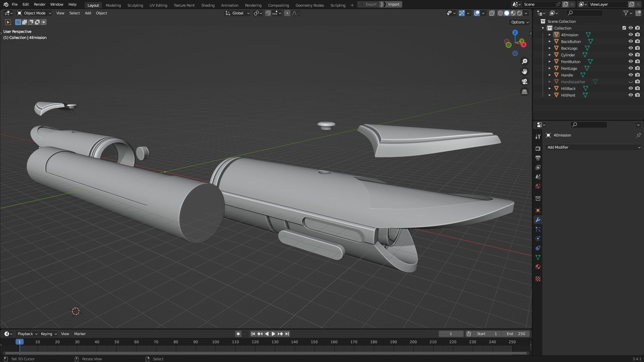Click the outliner search field

click(584, 13)
